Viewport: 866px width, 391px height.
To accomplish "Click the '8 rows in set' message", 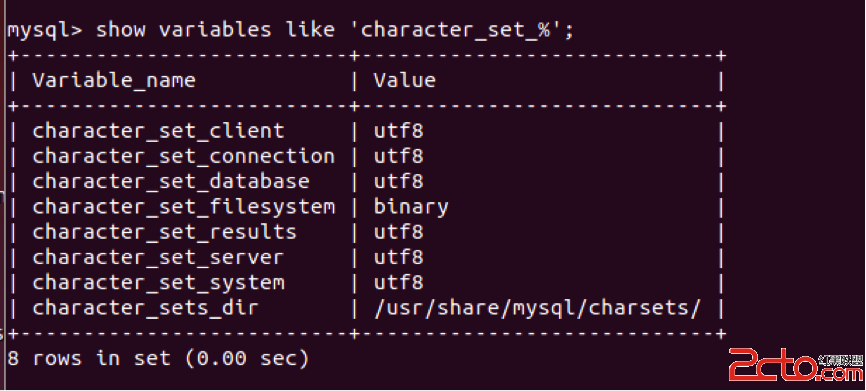I will pos(88,358).
